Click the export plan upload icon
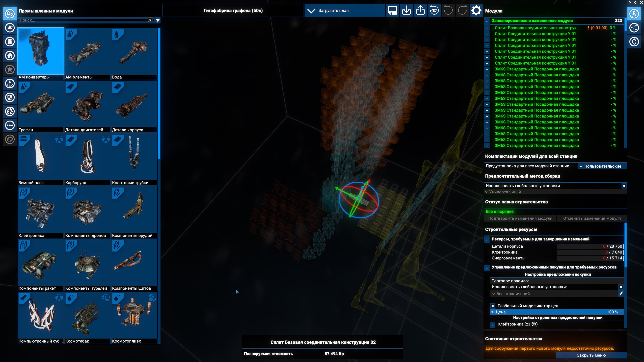The image size is (644, 362). tap(420, 11)
